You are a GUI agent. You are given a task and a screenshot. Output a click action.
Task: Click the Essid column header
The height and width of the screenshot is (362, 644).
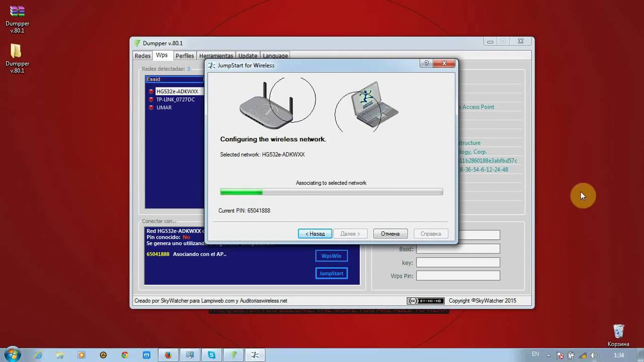point(175,79)
